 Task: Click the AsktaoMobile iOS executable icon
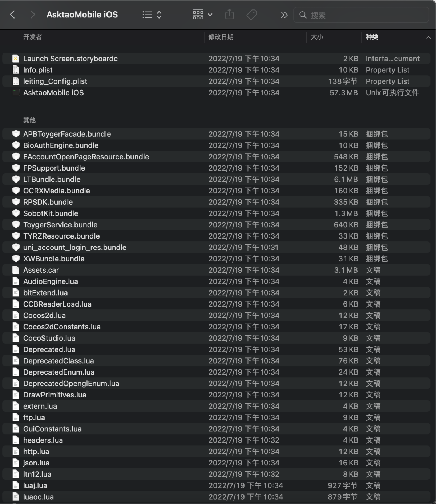16,93
